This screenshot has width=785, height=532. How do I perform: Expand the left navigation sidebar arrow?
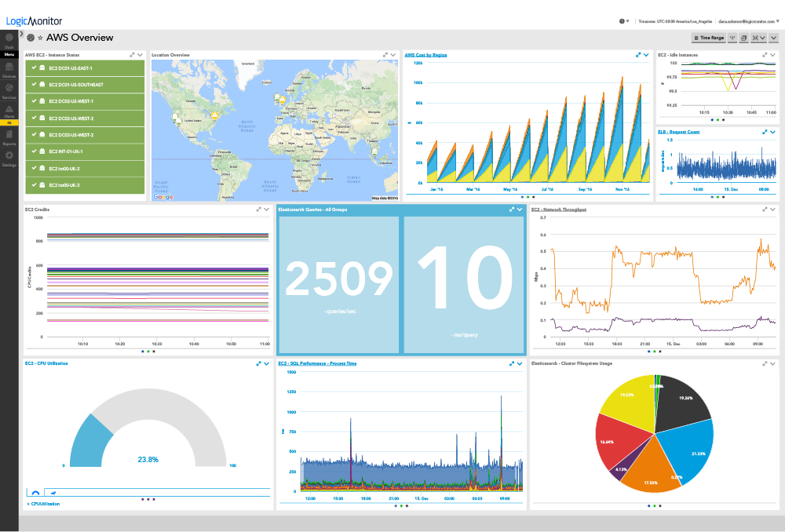[x=21, y=34]
